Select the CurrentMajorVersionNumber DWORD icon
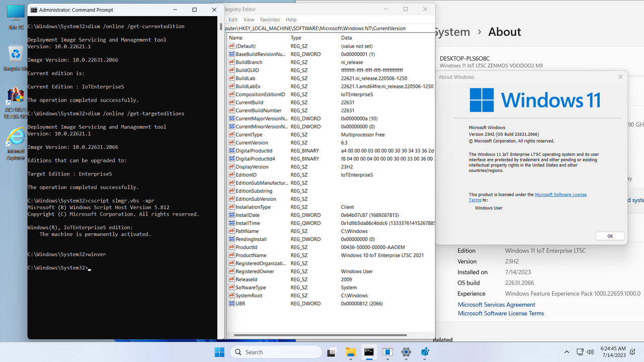Screen dimensions: 644x362 (231, 119)
